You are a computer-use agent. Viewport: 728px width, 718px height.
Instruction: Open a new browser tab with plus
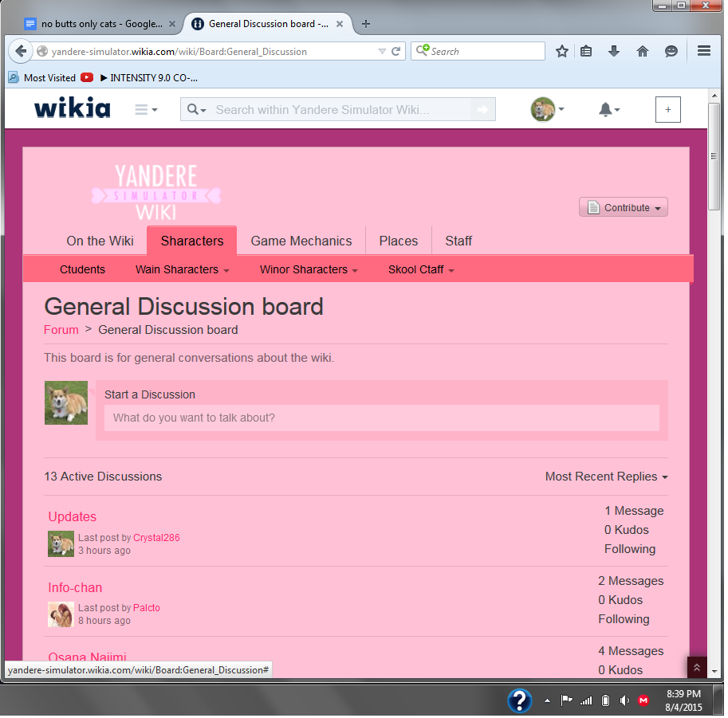tap(366, 24)
